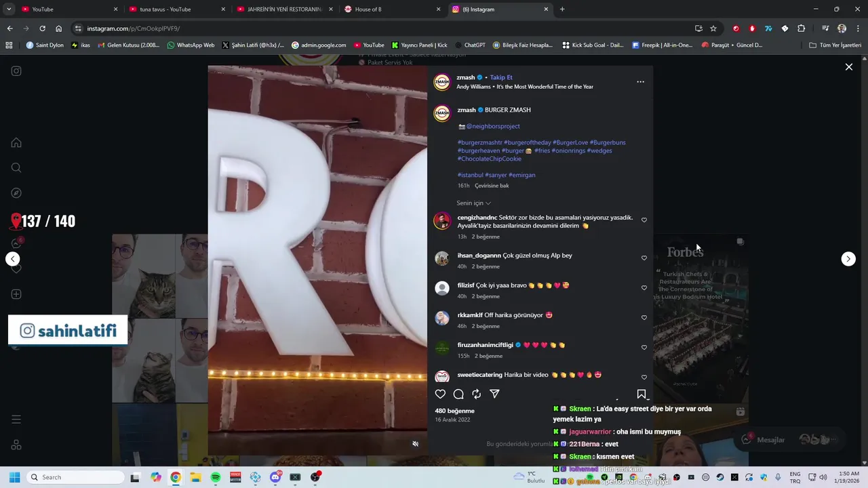The width and height of the screenshot is (868, 488).
Task: Open Discord from the taskbar
Action: tap(275, 477)
